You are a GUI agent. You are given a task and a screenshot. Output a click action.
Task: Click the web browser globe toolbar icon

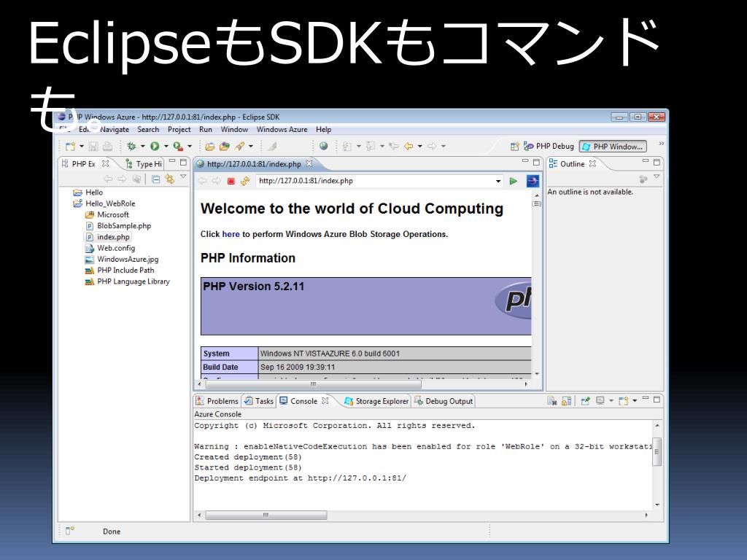pyautogui.click(x=323, y=146)
